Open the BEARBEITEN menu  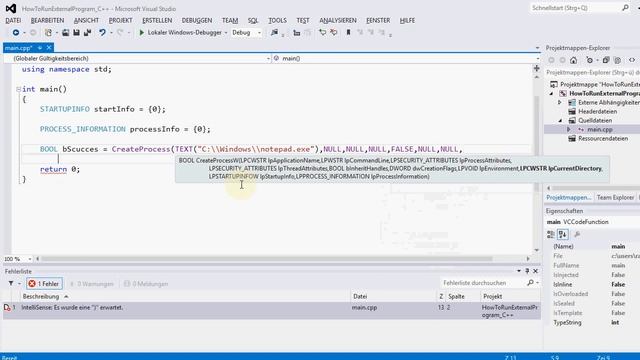(x=47, y=20)
